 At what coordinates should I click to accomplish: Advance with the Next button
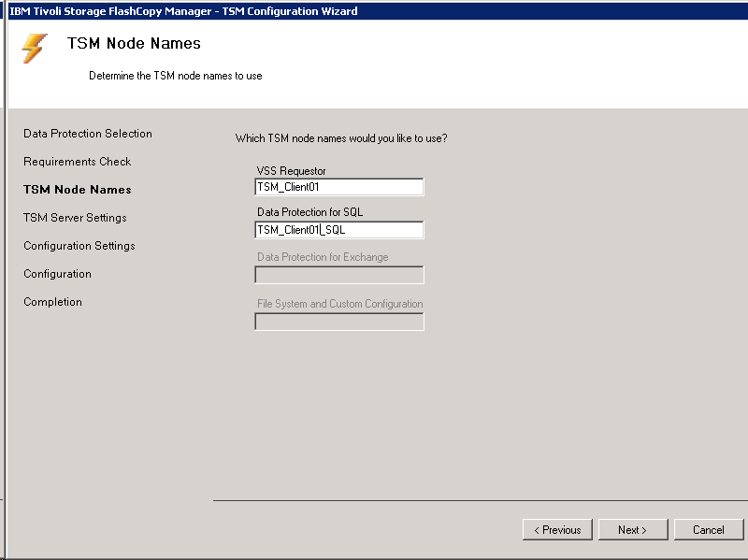tap(633, 529)
